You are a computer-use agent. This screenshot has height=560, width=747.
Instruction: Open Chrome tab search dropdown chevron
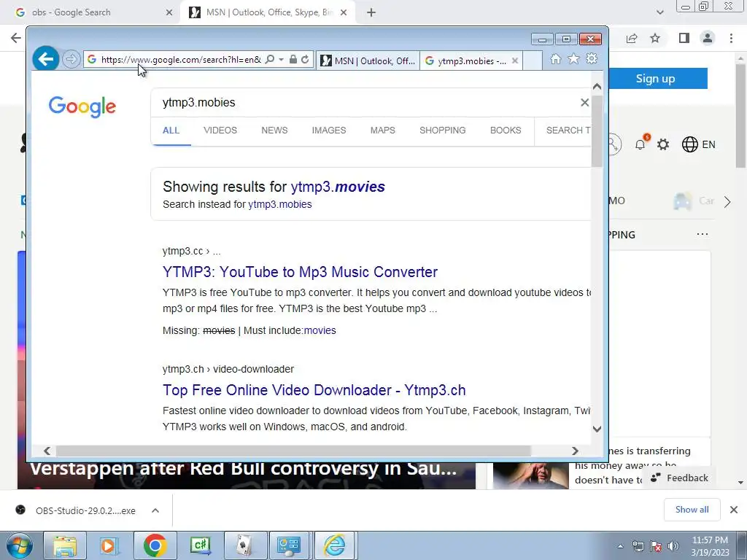click(x=659, y=12)
